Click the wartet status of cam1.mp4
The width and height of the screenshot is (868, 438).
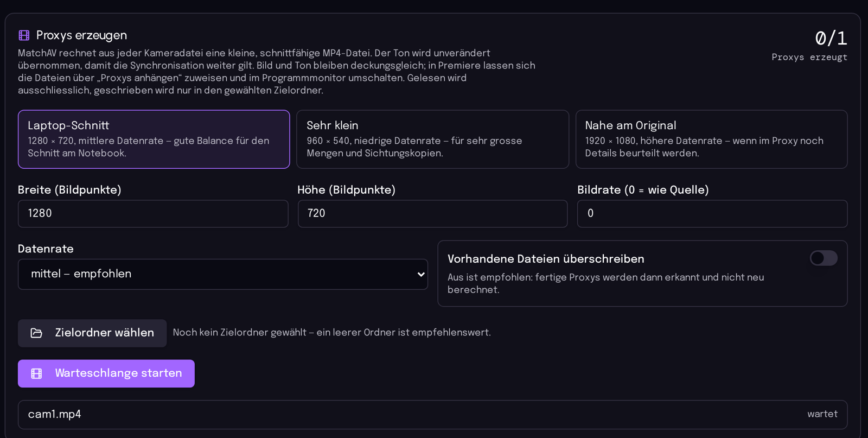pyautogui.click(x=822, y=414)
